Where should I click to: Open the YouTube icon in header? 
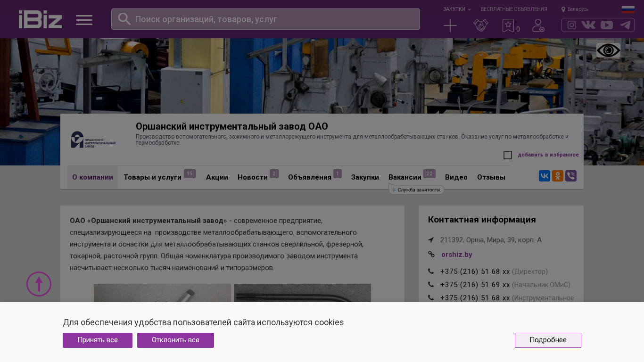coord(607,25)
